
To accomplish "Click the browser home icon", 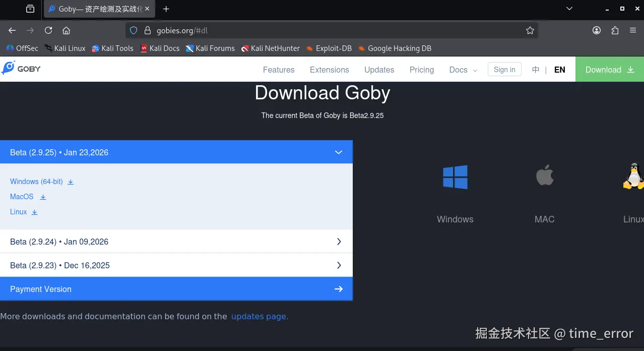I will point(66,30).
